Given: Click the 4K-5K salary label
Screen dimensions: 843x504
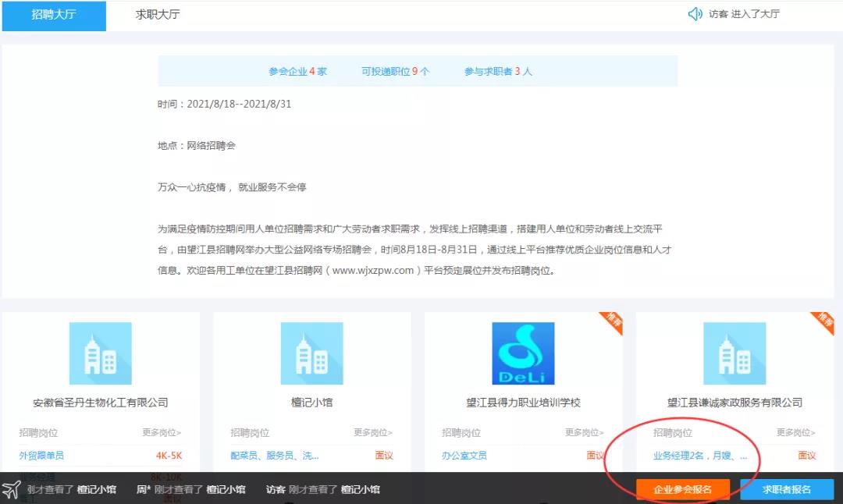Looking at the screenshot, I should (x=169, y=456).
